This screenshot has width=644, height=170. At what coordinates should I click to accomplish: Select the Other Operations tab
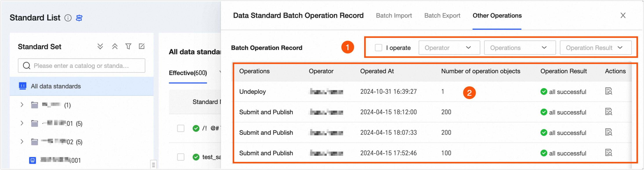tap(497, 16)
